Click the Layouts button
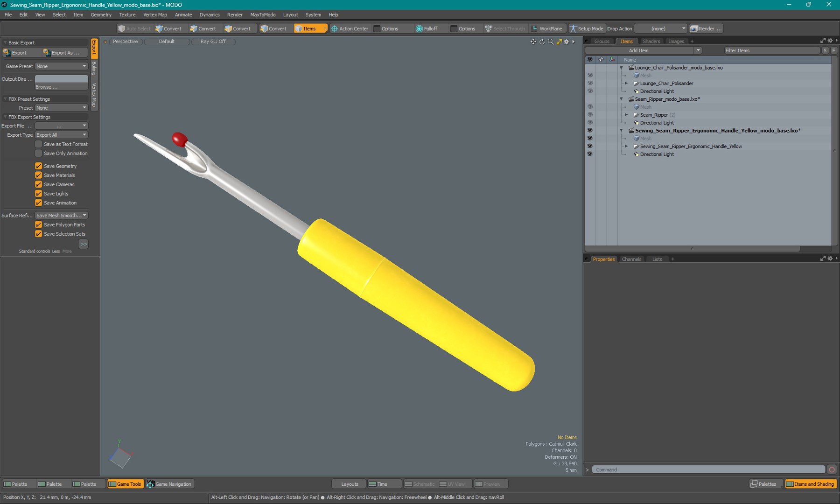This screenshot has height=504, width=840. point(349,484)
